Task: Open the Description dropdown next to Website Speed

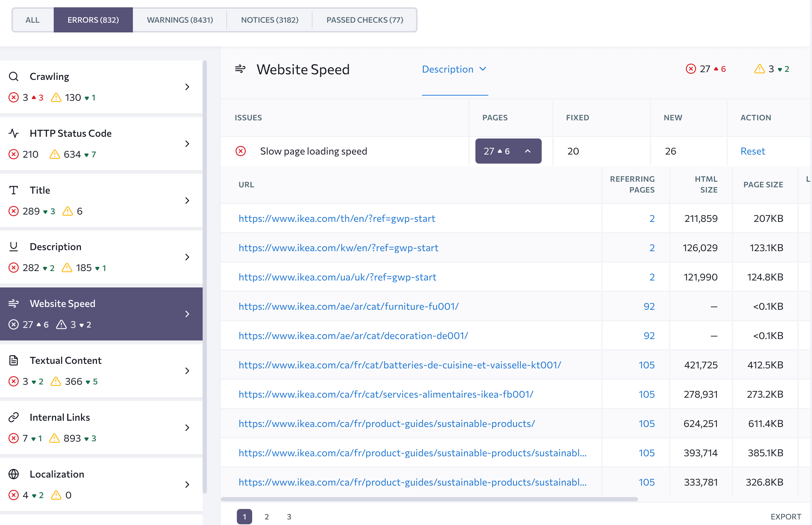Action: pyautogui.click(x=454, y=69)
